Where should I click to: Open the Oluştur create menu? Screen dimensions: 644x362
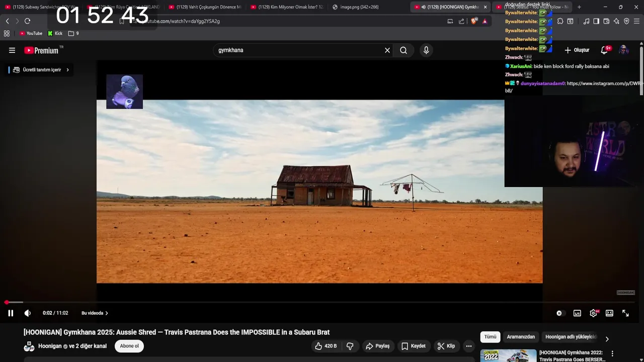[577, 50]
